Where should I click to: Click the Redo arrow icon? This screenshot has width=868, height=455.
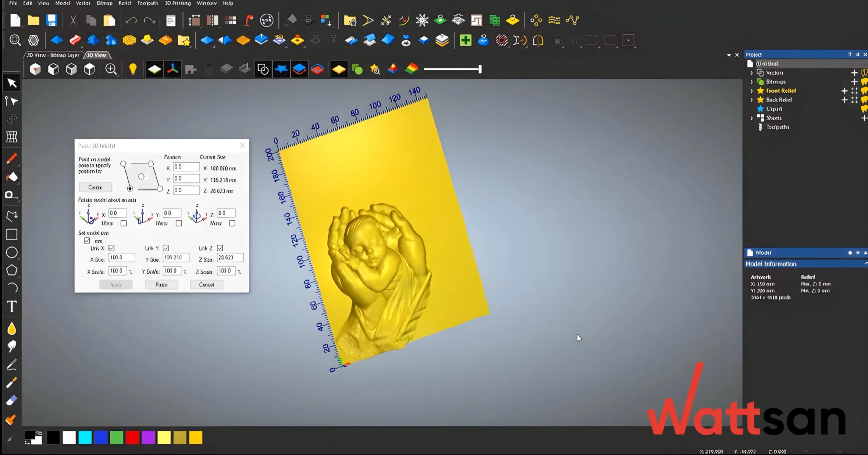149,20
